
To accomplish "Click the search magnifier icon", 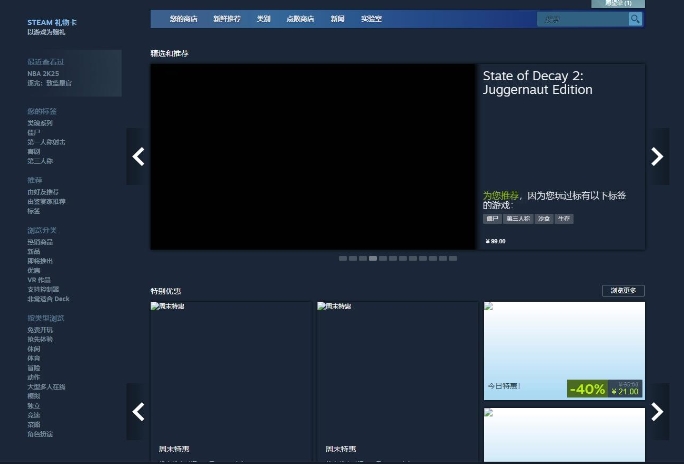I will tap(635, 19).
